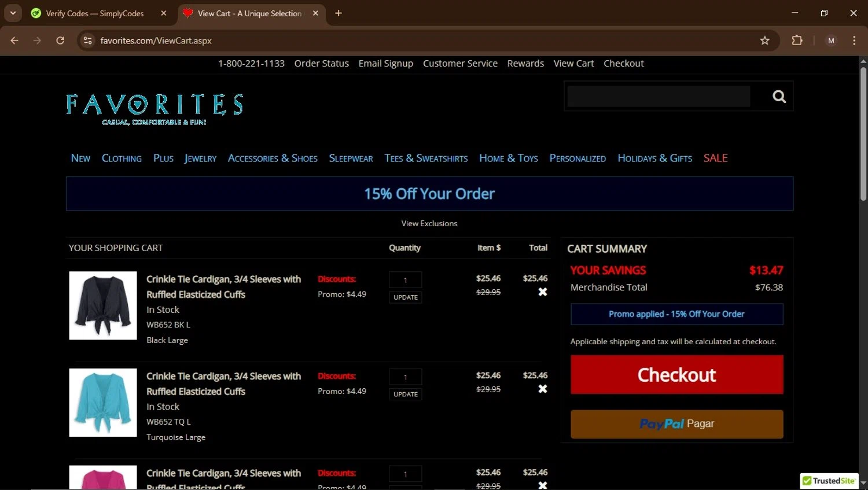Click the Favorites logo
Viewport: 868px width, 490px height.
pyautogui.click(x=155, y=109)
